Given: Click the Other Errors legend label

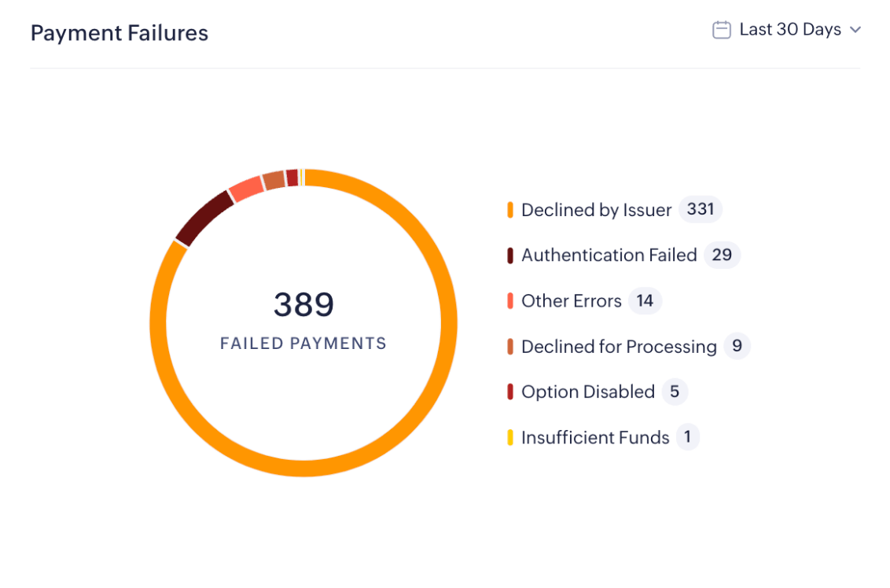Looking at the screenshot, I should click(x=571, y=301).
